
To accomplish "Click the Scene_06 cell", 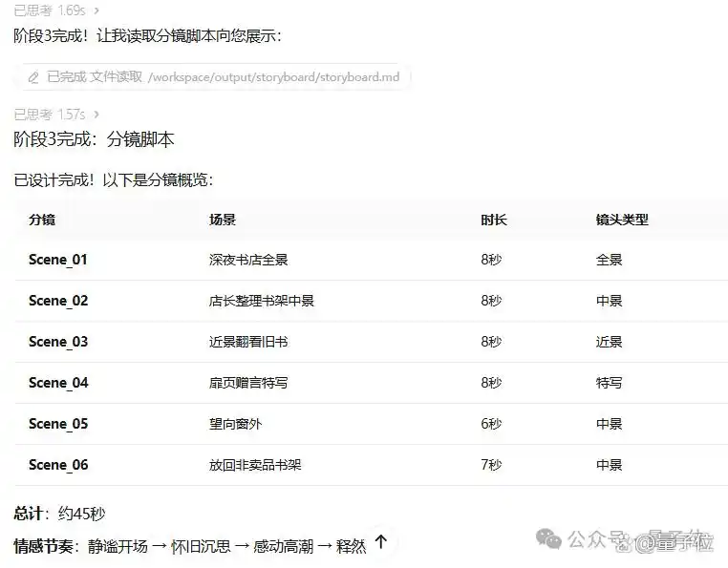I will (x=58, y=465).
